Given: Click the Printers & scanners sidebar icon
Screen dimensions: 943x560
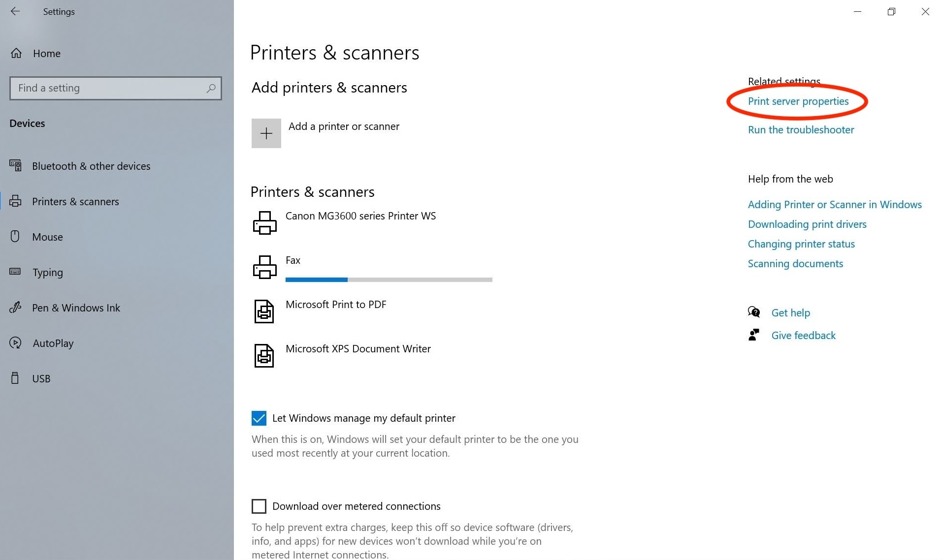Looking at the screenshot, I should pos(15,201).
